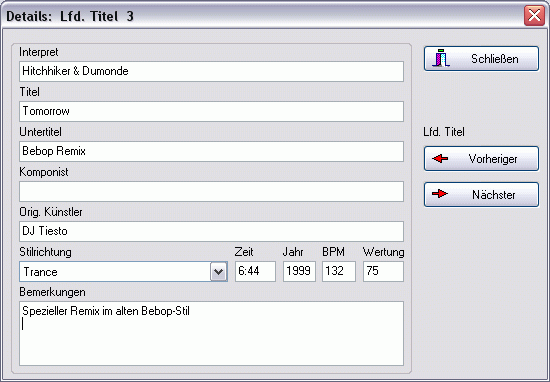Click the Interpret field with Hitchhiker & Dumonde
Viewport: 550px width, 382px height.
click(212, 72)
